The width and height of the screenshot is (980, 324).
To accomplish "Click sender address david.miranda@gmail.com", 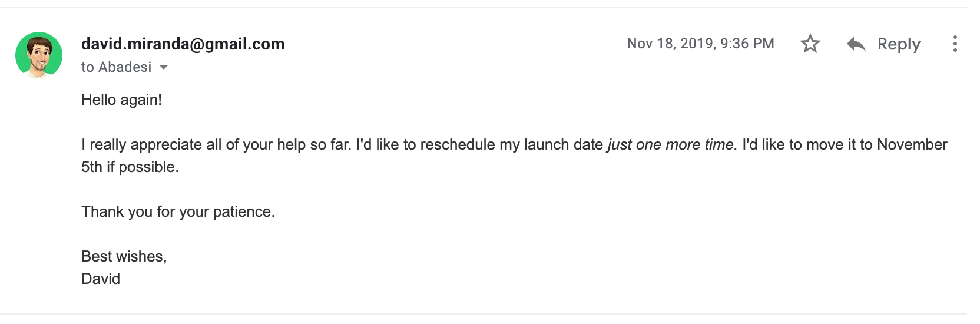I will [x=183, y=44].
